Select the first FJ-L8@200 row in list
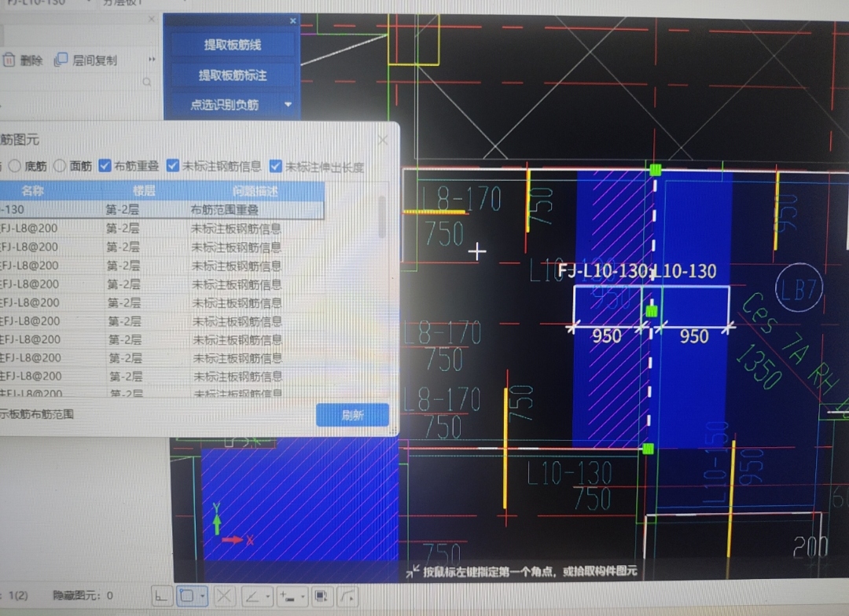This screenshot has width=849, height=616. pyautogui.click(x=161, y=229)
